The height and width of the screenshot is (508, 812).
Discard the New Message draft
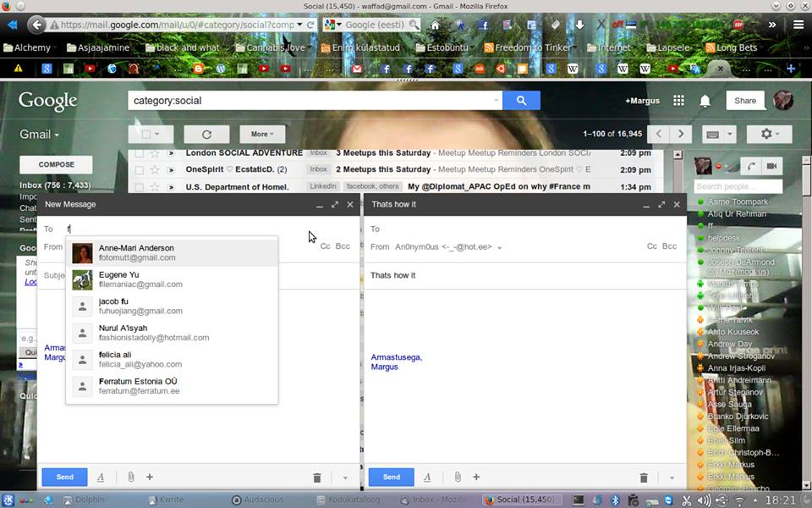tap(317, 478)
